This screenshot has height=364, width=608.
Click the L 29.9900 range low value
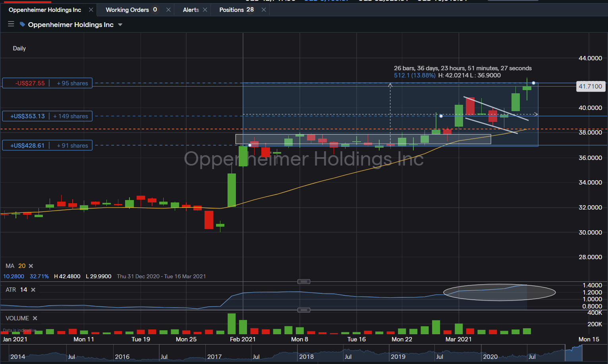point(98,277)
